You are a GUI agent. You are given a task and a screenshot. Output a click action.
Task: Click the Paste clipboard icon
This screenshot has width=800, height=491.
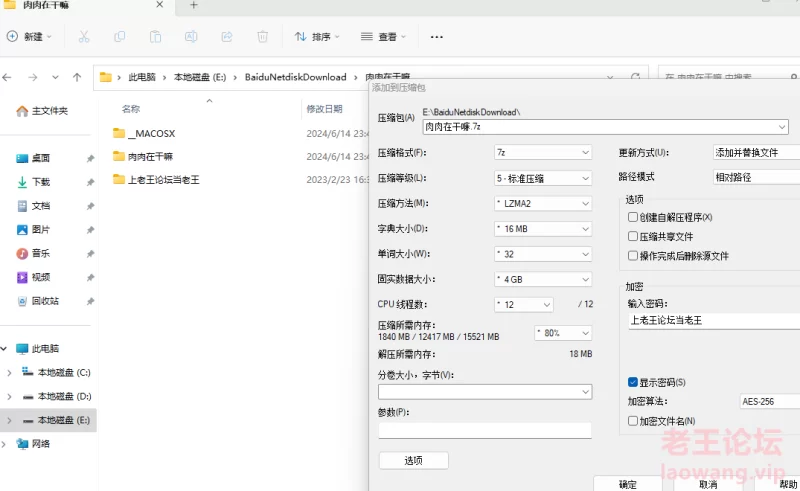click(x=156, y=37)
